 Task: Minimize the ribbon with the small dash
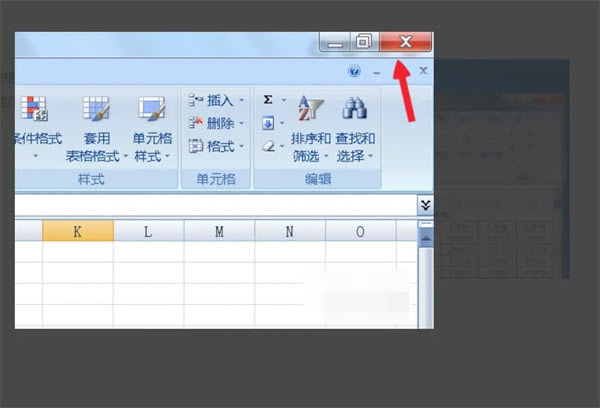(377, 73)
